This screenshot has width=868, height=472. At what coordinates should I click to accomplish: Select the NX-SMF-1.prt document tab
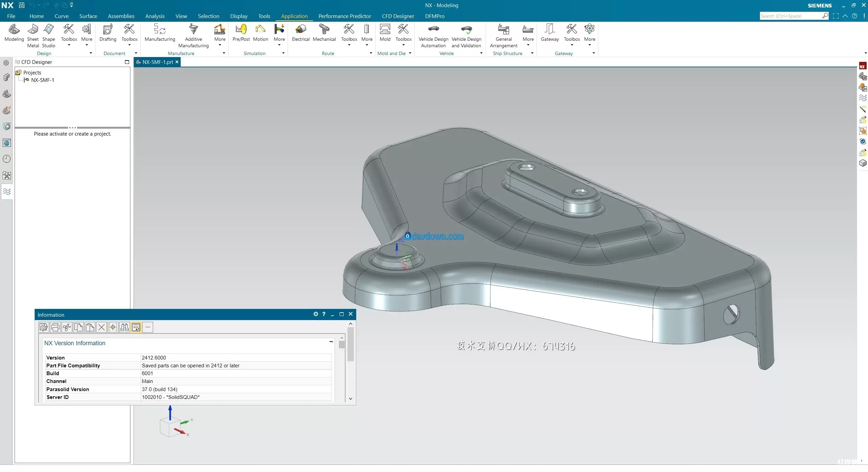point(158,62)
